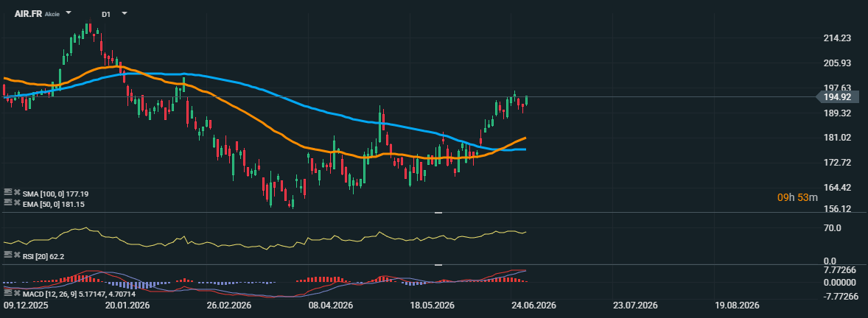Image resolution: width=868 pixels, height=318 pixels.
Task: Click the D1 interval label
Action: (106, 14)
